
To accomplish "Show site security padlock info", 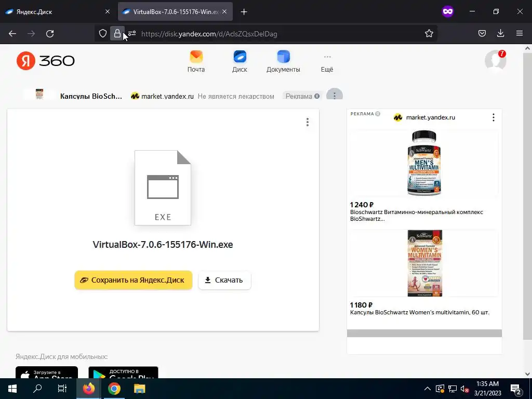I will click(117, 33).
